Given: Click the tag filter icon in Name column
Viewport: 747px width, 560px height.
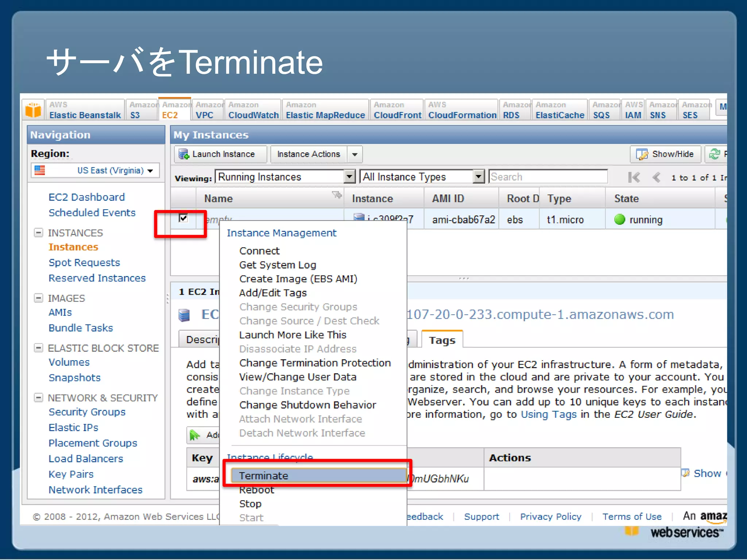Looking at the screenshot, I should coord(336,195).
